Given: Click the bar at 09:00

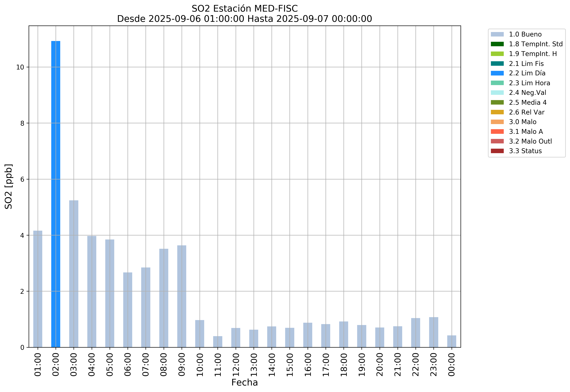Looking at the screenshot, I should (x=182, y=296).
